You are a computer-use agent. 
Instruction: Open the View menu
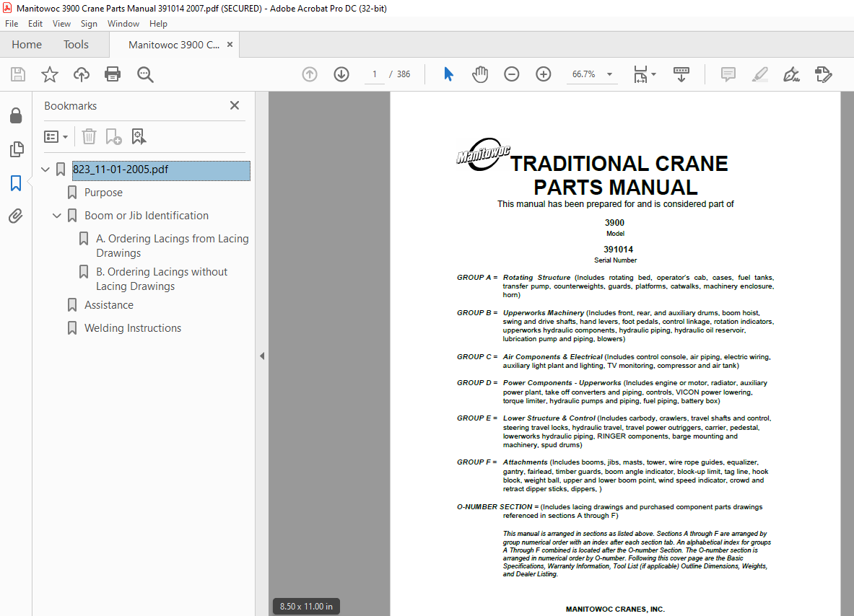(61, 23)
